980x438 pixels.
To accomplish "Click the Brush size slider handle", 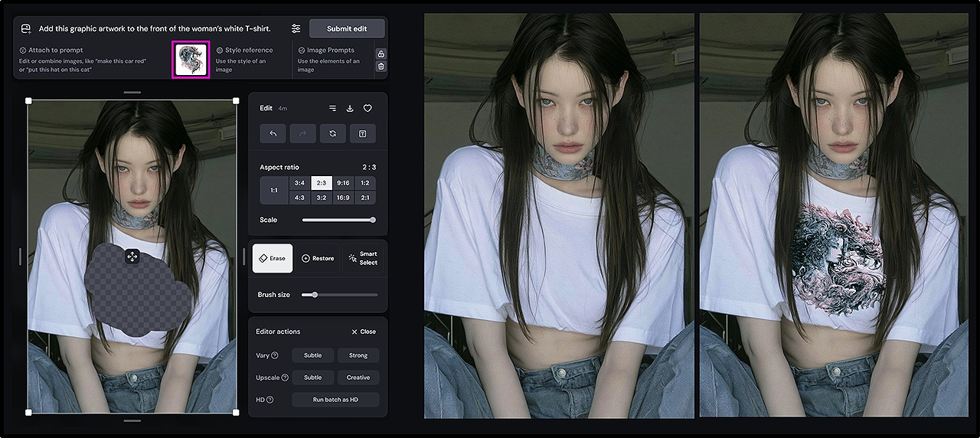I will (315, 294).
